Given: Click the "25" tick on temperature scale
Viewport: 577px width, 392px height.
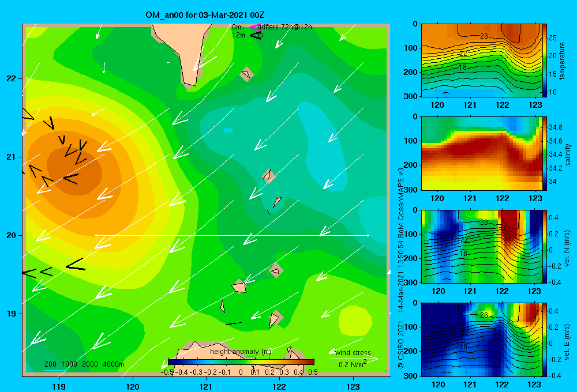Looking at the screenshot, I should [x=553, y=37].
